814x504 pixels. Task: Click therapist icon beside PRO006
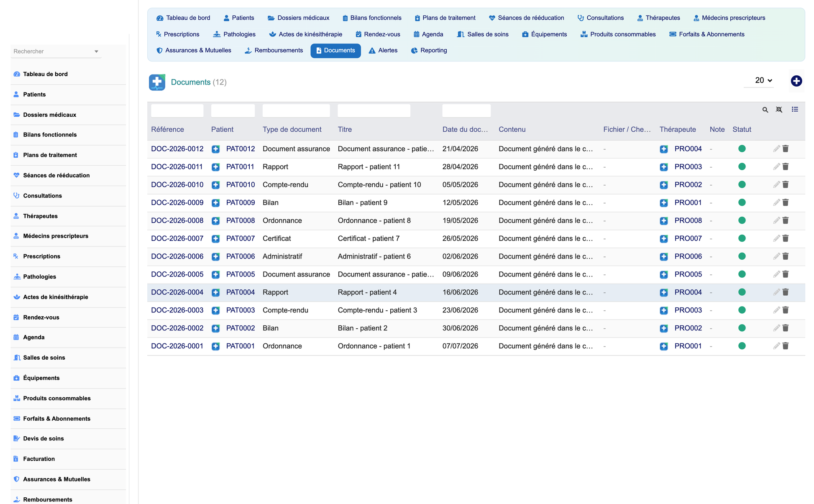[x=663, y=256]
